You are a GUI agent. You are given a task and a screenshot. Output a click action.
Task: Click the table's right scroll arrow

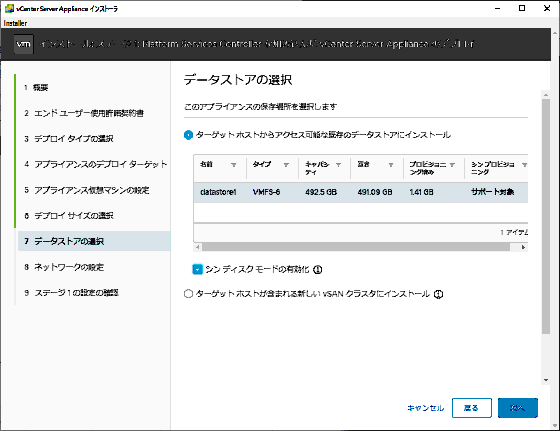pos(523,247)
